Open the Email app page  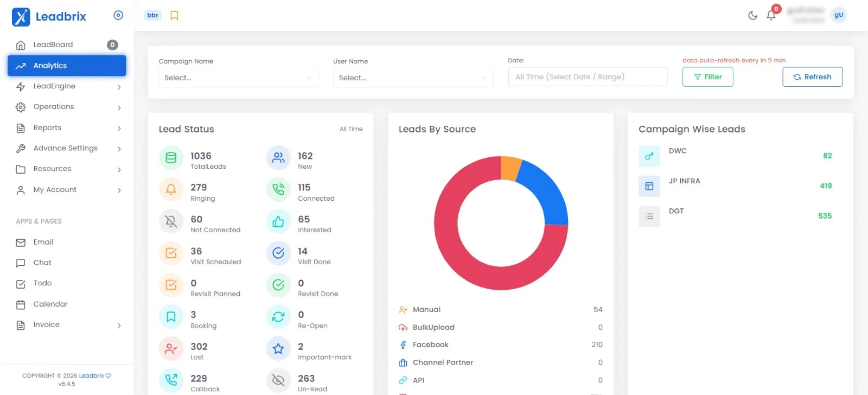pyautogui.click(x=67, y=242)
